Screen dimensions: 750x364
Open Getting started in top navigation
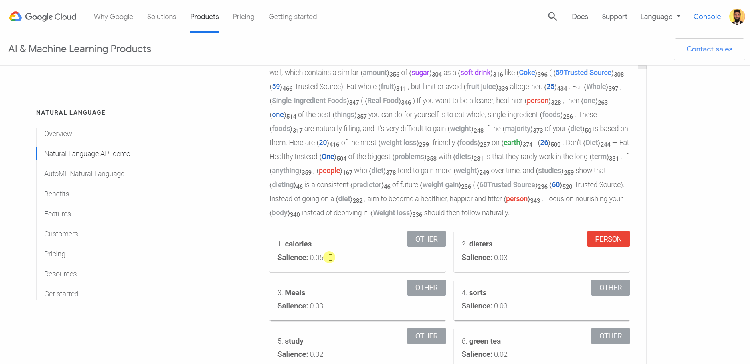tap(292, 17)
